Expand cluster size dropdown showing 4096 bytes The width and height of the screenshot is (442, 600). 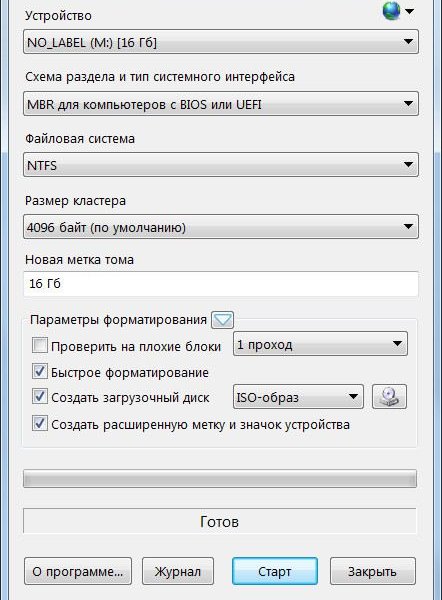(221, 227)
